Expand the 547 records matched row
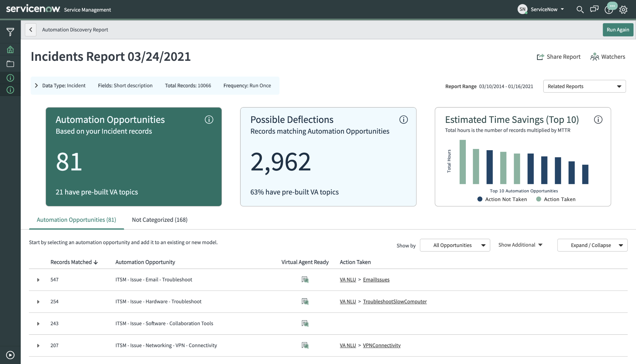Image resolution: width=636 pixels, height=364 pixels. click(38, 280)
